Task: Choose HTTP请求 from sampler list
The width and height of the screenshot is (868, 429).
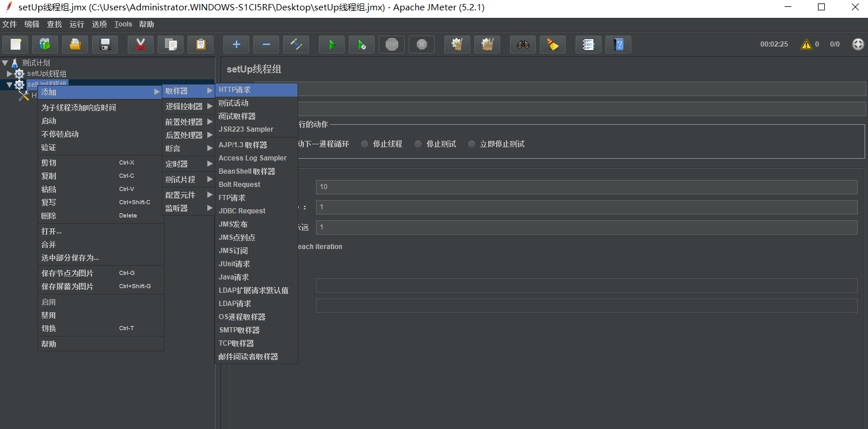Action: click(256, 90)
